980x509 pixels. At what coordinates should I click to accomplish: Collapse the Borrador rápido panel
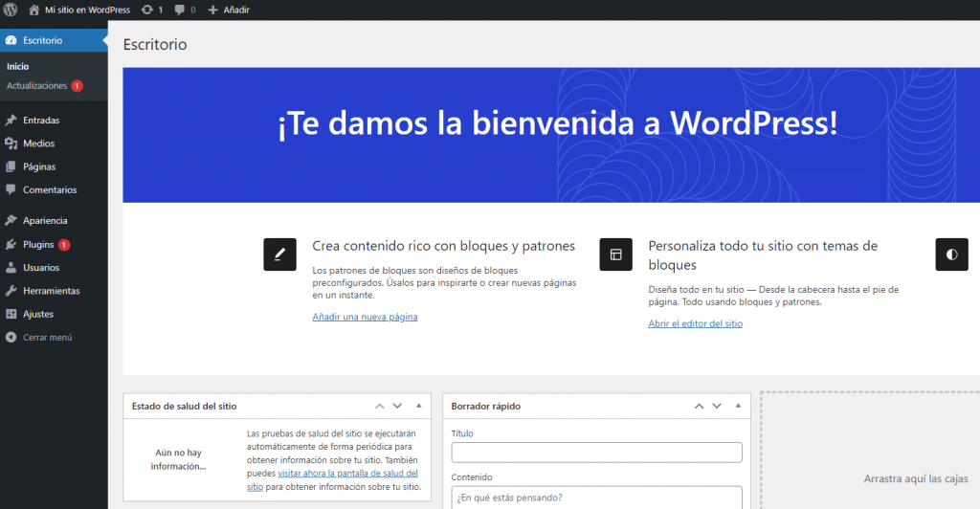pyautogui.click(x=738, y=406)
